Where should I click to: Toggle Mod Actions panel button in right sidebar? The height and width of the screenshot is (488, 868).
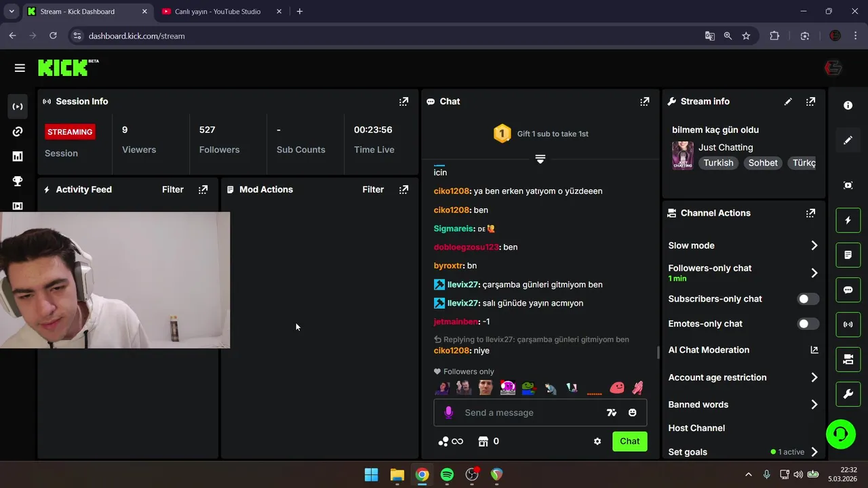848,255
